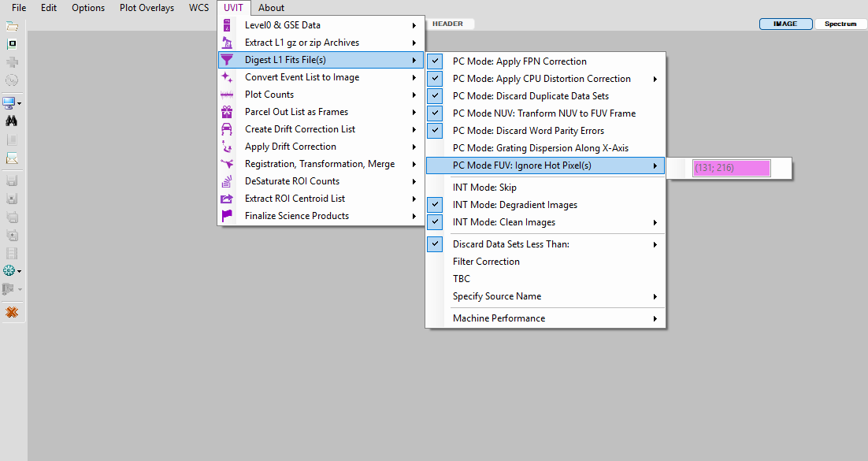Click the gift box icon for Parcel Out
Screen dimensions: 868x461
coord(227,112)
